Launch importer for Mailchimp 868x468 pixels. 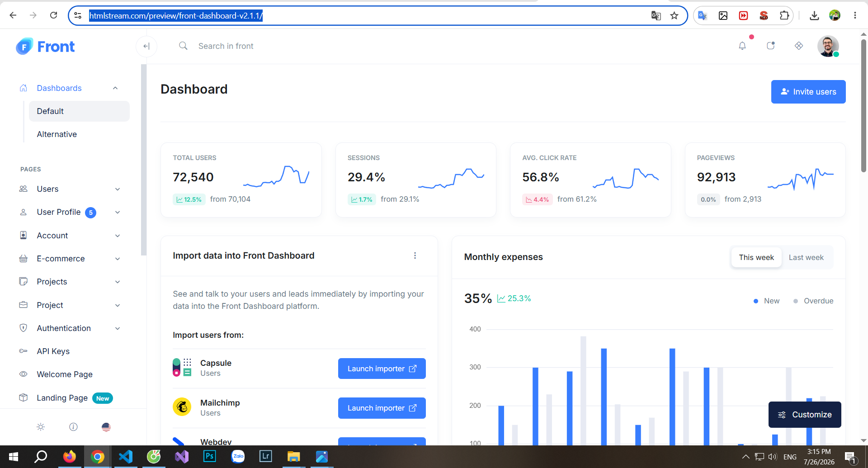(382, 408)
